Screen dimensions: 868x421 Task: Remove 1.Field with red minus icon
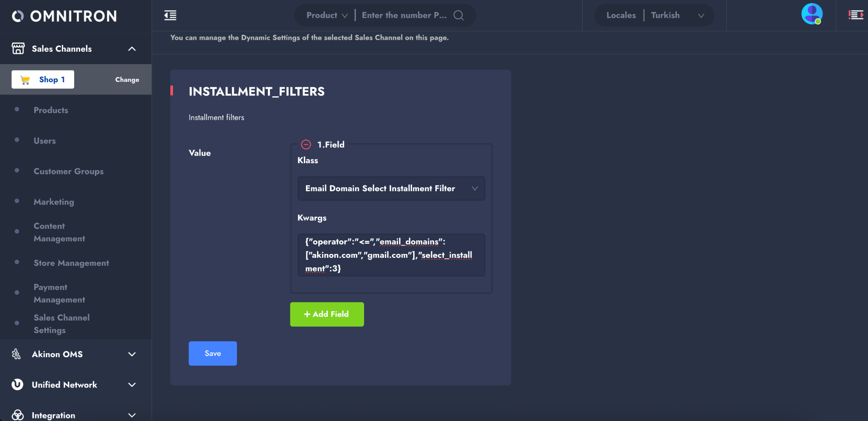pos(306,145)
